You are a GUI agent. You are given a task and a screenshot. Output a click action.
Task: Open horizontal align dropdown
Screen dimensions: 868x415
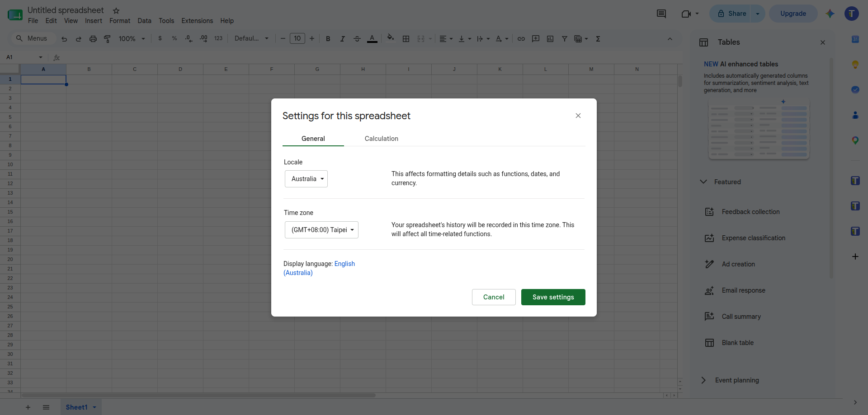446,39
